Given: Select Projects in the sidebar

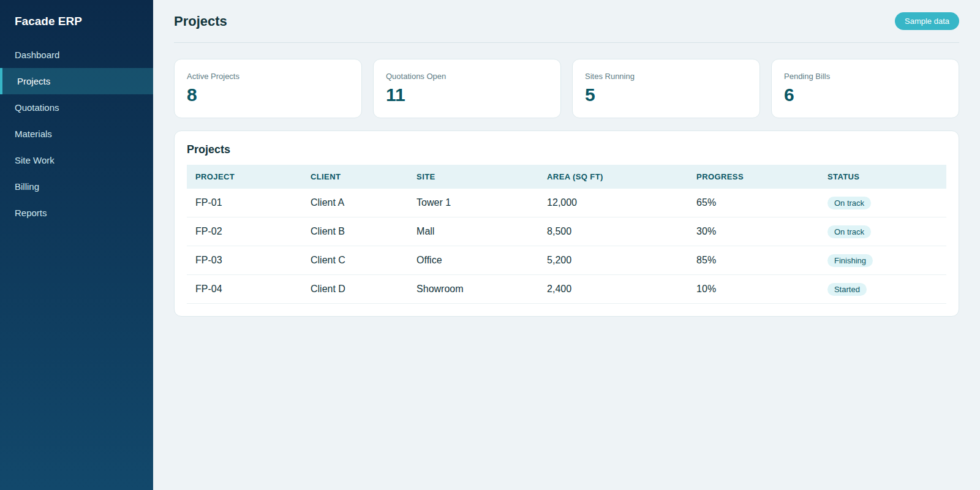Looking at the screenshot, I should (x=77, y=81).
